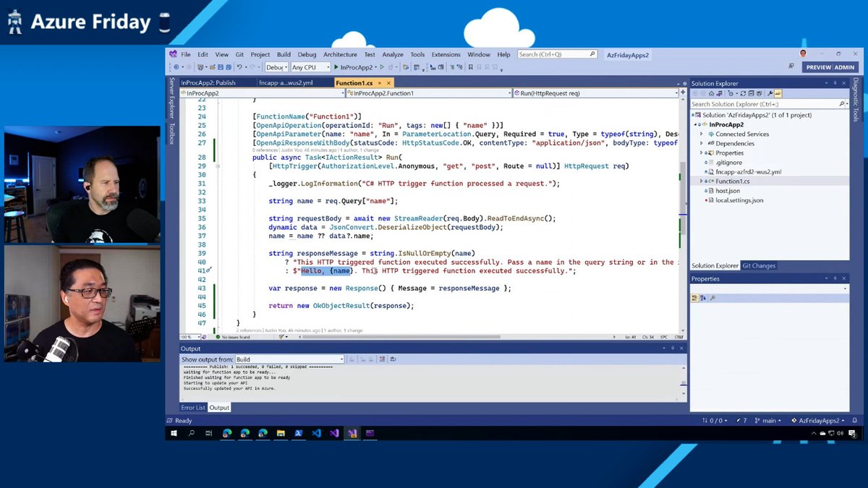Open Show output from Build dropdown
The width and height of the screenshot is (868, 488).
pos(289,359)
